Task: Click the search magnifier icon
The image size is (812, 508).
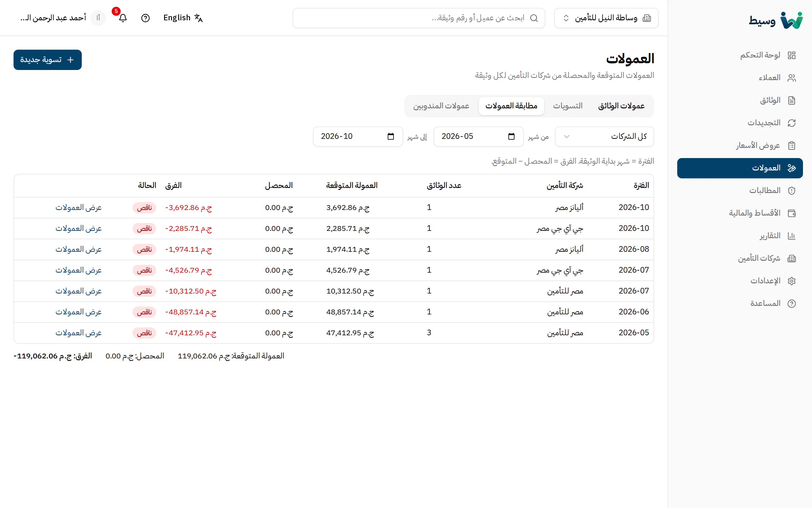Action: 534,18
